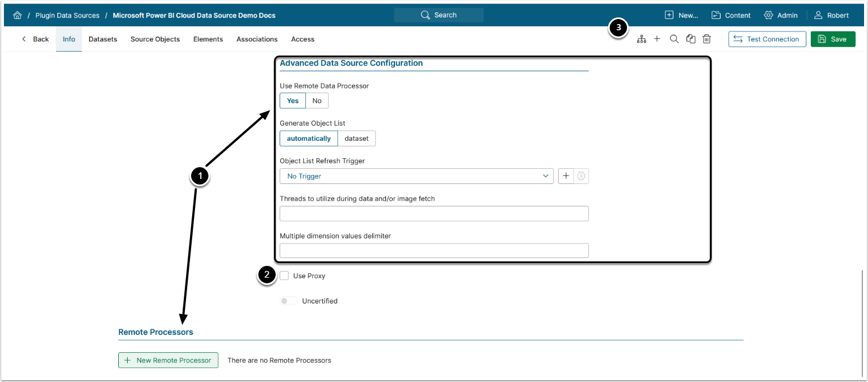This screenshot has width=868, height=382.
Task: Open the Content menu
Action: click(x=731, y=15)
